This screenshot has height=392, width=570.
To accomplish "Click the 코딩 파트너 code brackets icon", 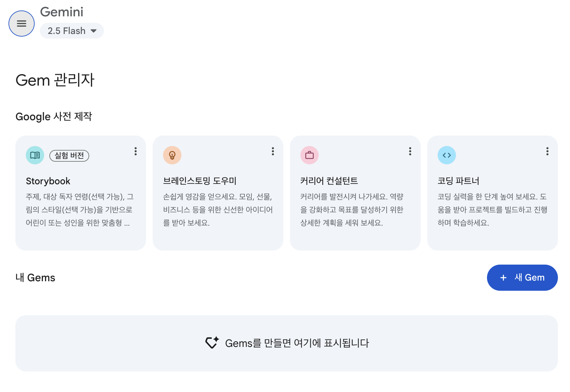I will pyautogui.click(x=446, y=155).
